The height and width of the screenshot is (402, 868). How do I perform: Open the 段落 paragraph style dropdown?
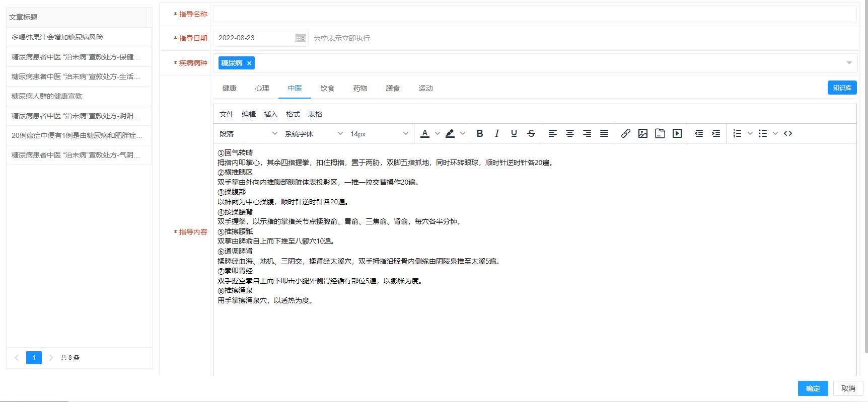tap(248, 134)
